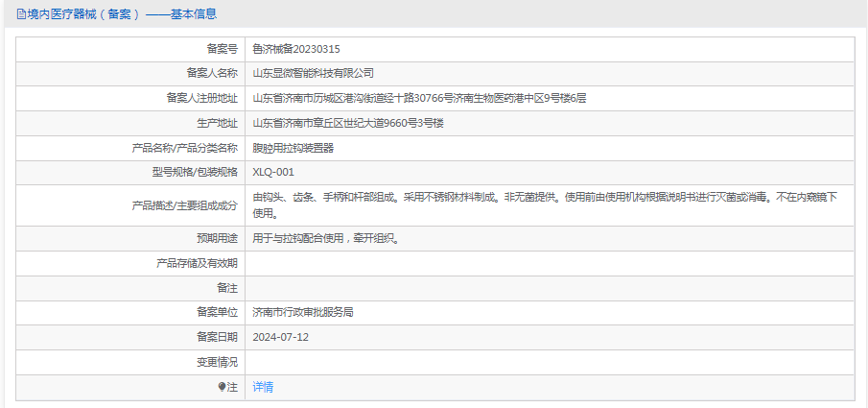This screenshot has width=868, height=408.
Task: Click the product name 腹腔用拉钩装置器
Action: [x=293, y=148]
